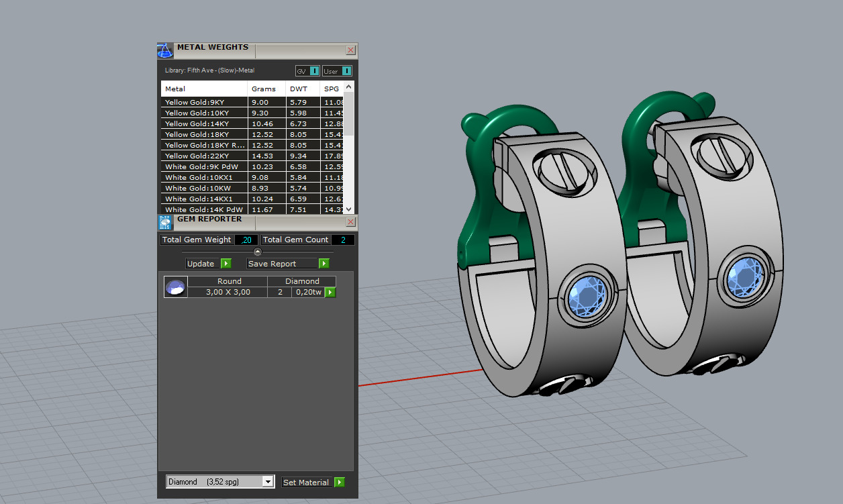Screen dimensions: 843x504
Task: Close the Metal Weights panel
Action: [x=350, y=50]
